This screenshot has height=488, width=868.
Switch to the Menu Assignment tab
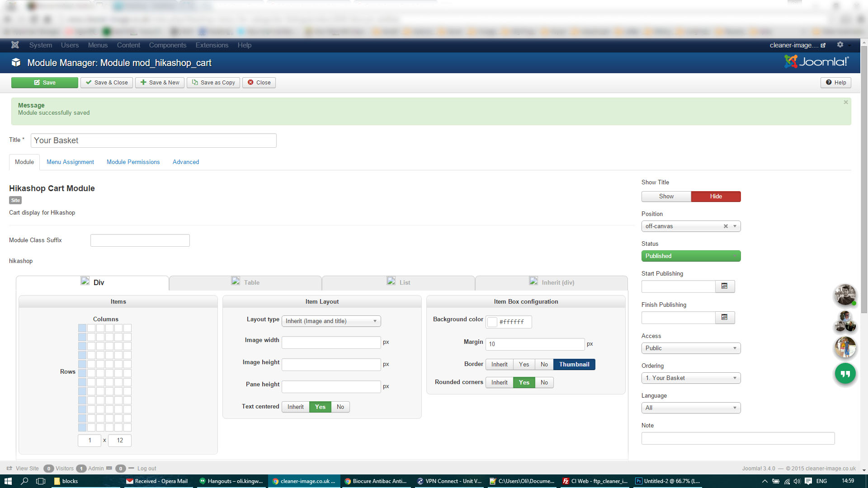[x=70, y=162]
